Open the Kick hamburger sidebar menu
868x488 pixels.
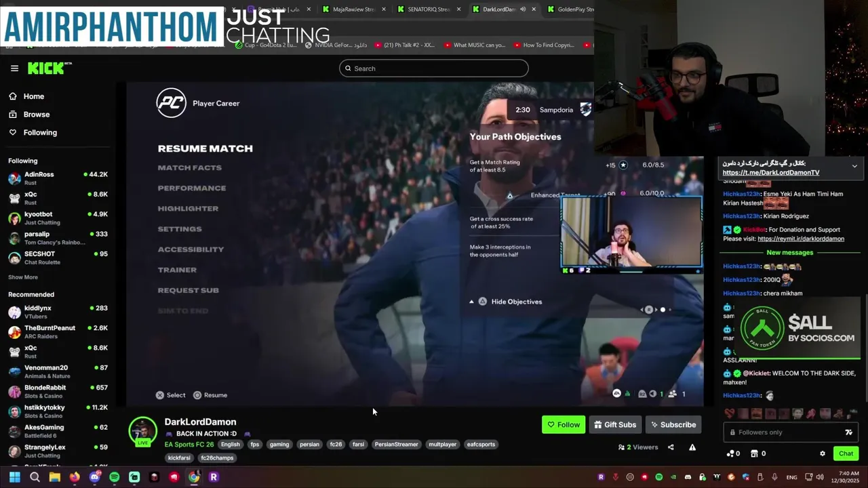pos(14,68)
